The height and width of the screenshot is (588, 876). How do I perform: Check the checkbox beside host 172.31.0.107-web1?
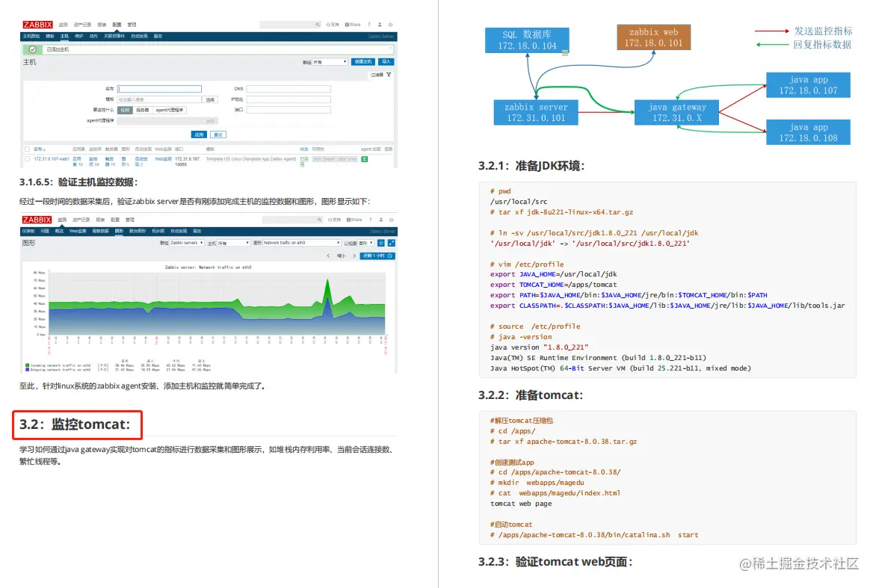28,158
